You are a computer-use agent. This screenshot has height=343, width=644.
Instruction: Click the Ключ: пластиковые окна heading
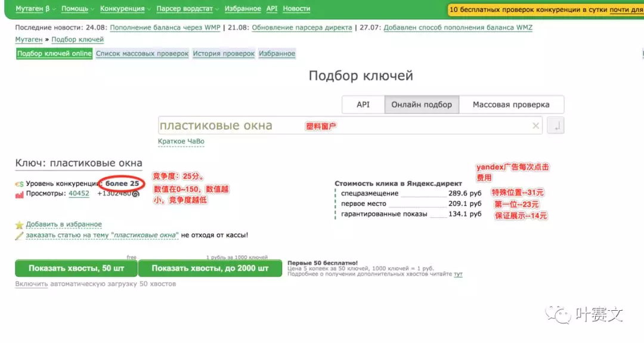[79, 163]
